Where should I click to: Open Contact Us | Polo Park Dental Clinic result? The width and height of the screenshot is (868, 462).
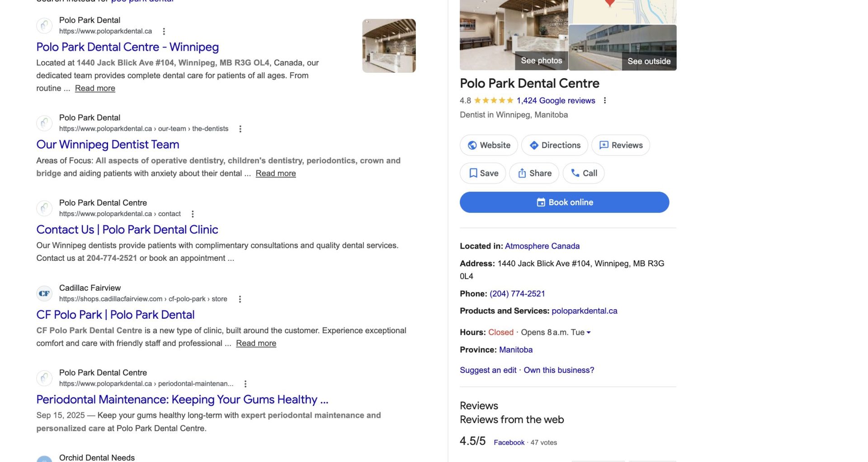(x=127, y=230)
